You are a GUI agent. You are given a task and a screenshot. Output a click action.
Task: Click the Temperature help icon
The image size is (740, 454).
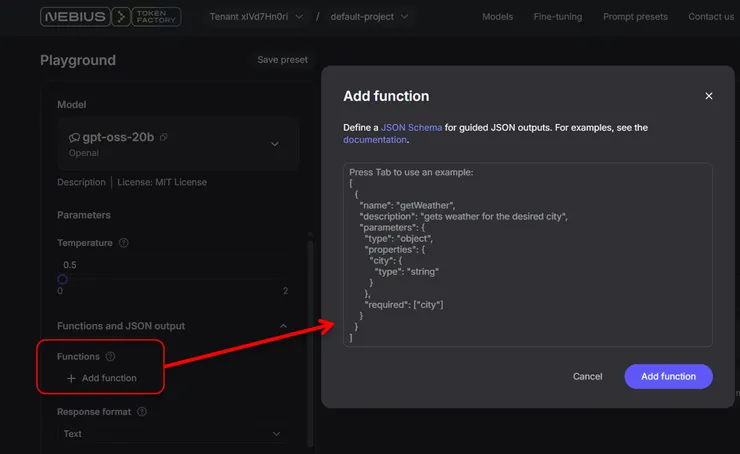coord(124,243)
